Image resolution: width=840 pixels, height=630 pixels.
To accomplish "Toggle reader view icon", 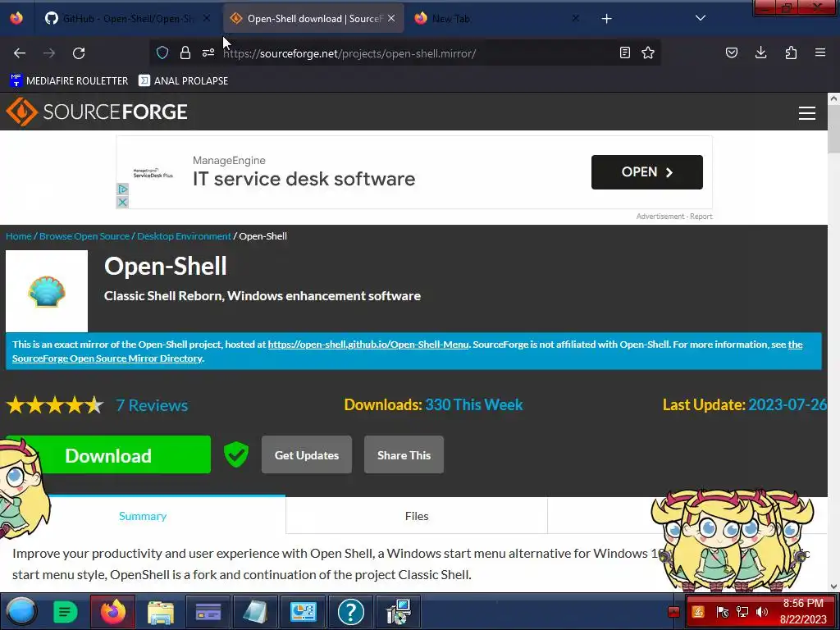I will [624, 52].
